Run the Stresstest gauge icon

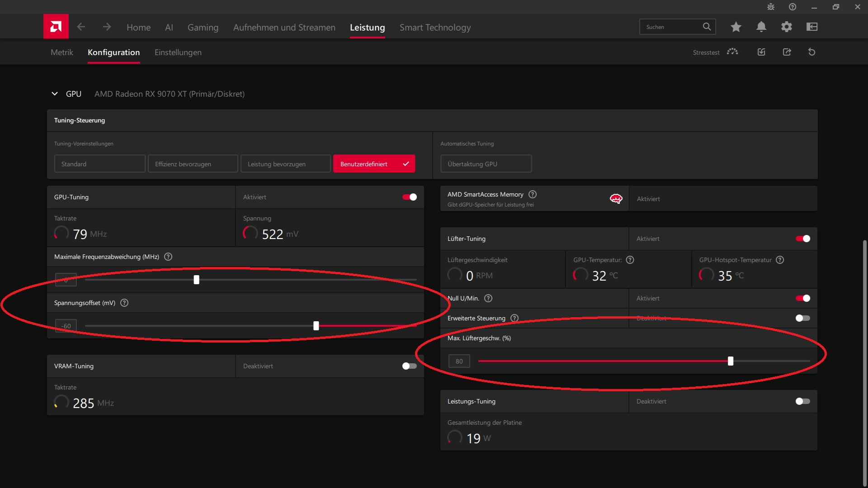point(732,52)
